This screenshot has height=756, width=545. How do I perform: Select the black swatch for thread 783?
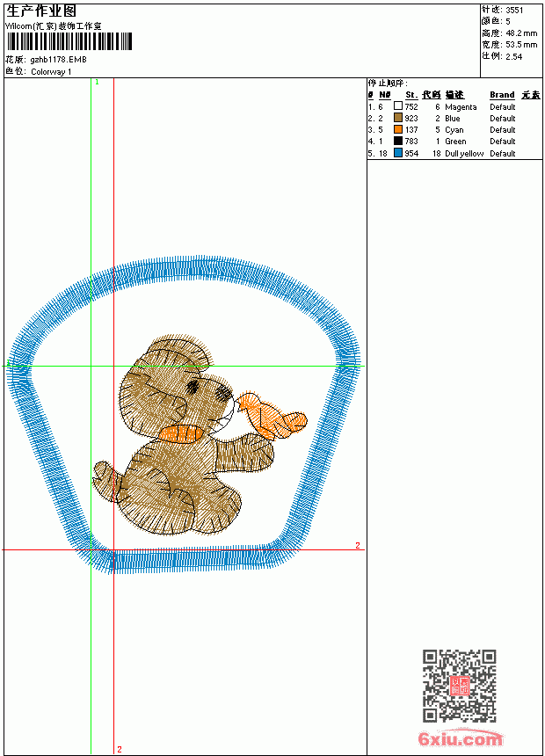click(x=398, y=141)
